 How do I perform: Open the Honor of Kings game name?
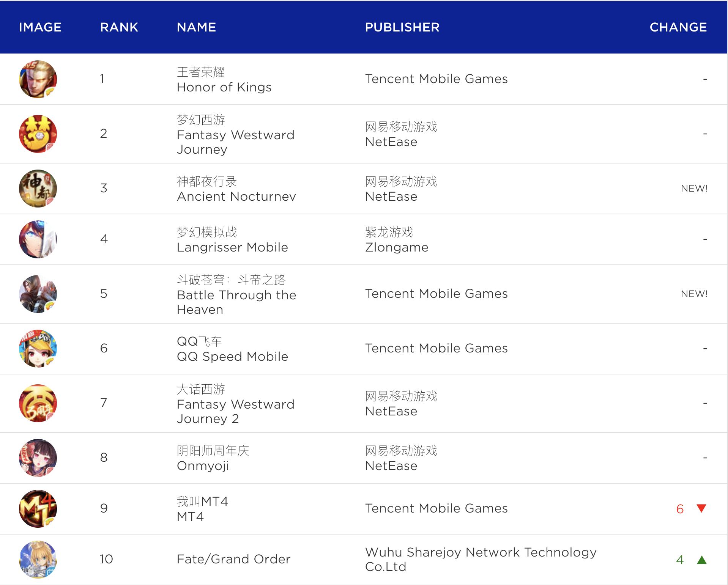[x=224, y=87]
